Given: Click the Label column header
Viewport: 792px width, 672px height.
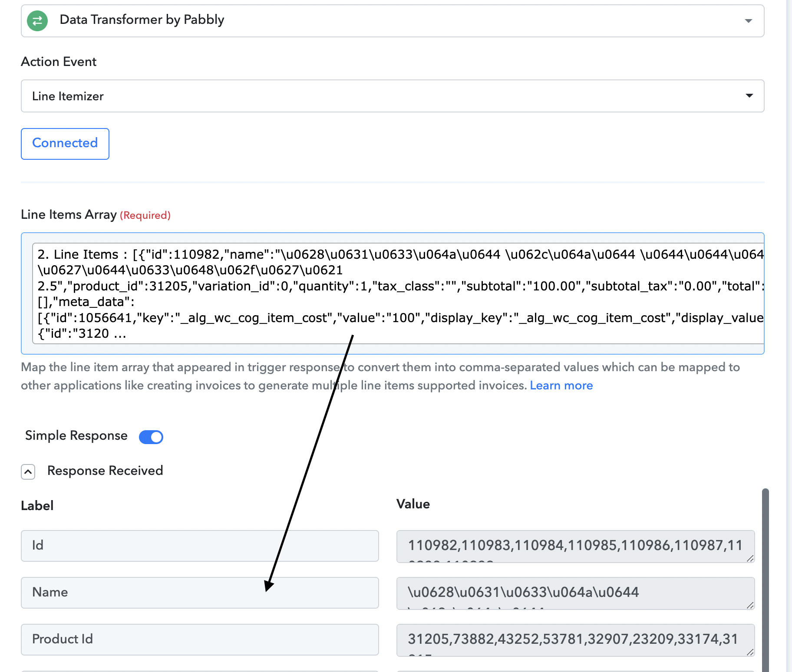Looking at the screenshot, I should pyautogui.click(x=37, y=506).
